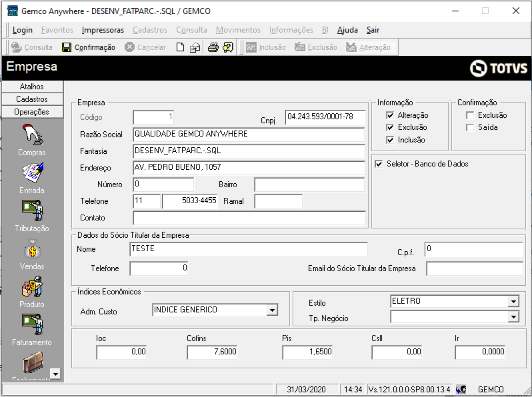Click the Ramal field
The height and width of the screenshot is (397, 532).
(278, 201)
